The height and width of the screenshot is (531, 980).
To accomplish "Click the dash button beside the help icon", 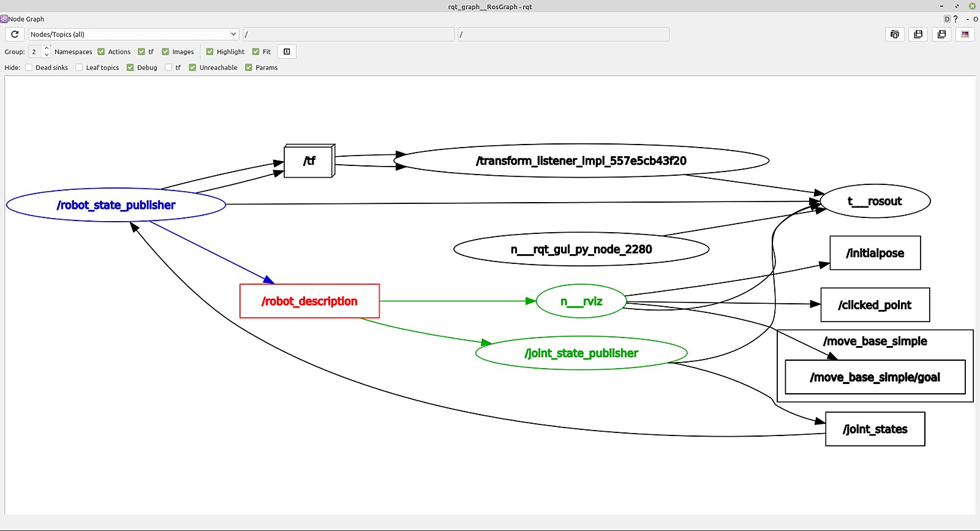I will click(x=968, y=19).
